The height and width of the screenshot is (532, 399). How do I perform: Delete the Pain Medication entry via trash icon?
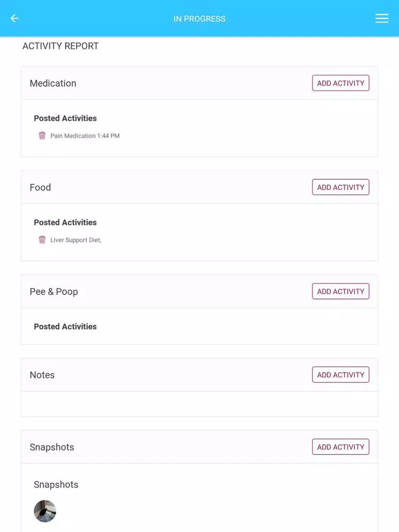point(42,135)
